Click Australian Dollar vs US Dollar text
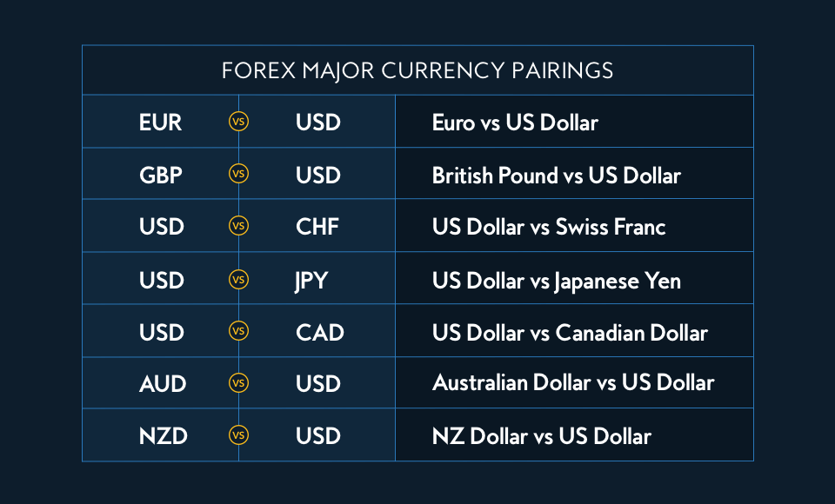Screen dimensions: 835x504 pos(573,384)
